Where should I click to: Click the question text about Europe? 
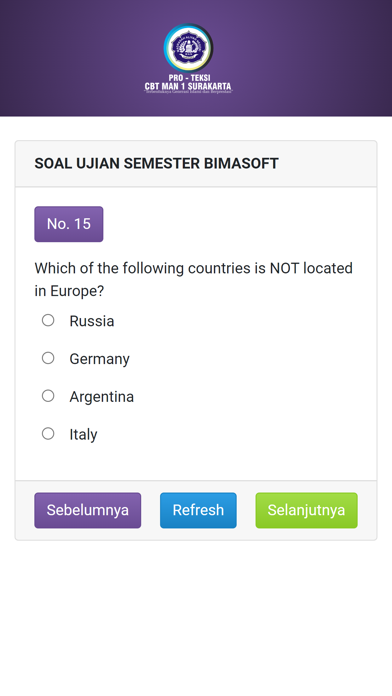194,280
